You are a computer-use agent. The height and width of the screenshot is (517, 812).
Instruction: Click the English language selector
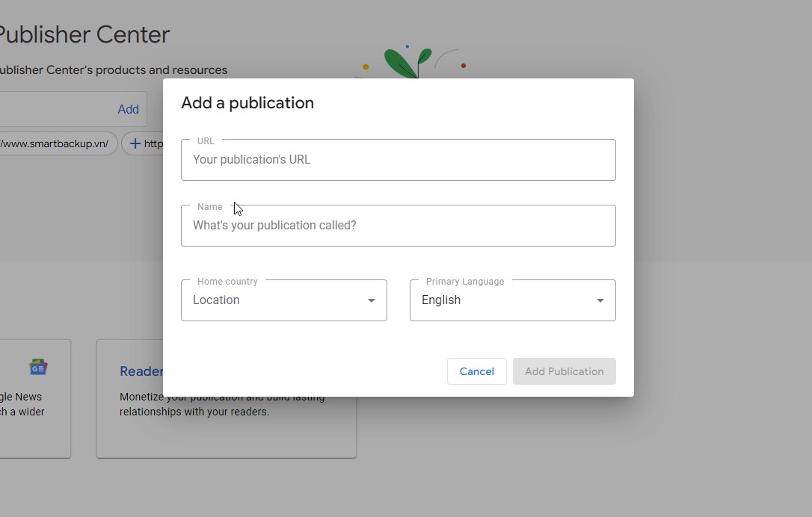click(512, 300)
